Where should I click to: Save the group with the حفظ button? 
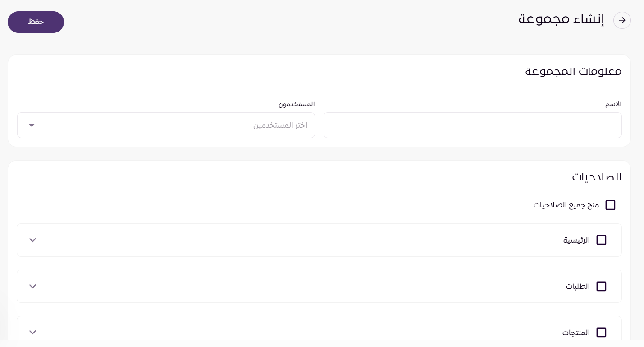(x=36, y=22)
